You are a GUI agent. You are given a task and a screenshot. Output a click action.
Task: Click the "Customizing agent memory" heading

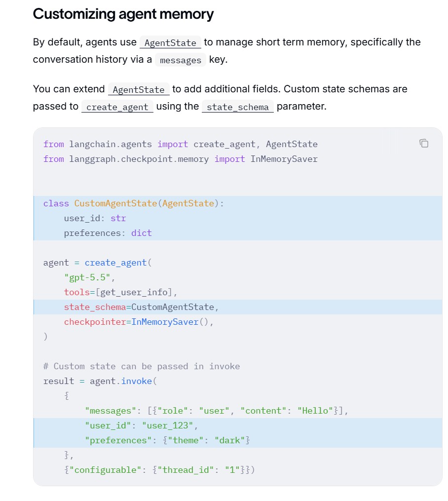click(123, 14)
